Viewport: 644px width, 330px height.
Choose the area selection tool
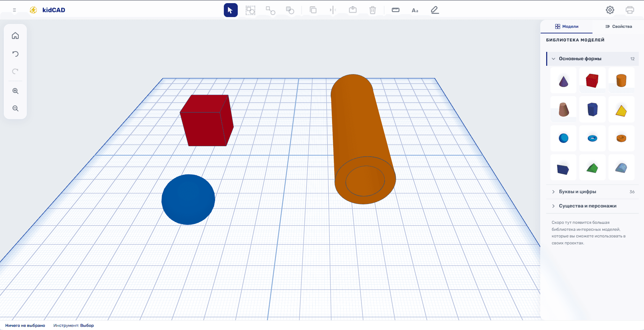coord(250,10)
